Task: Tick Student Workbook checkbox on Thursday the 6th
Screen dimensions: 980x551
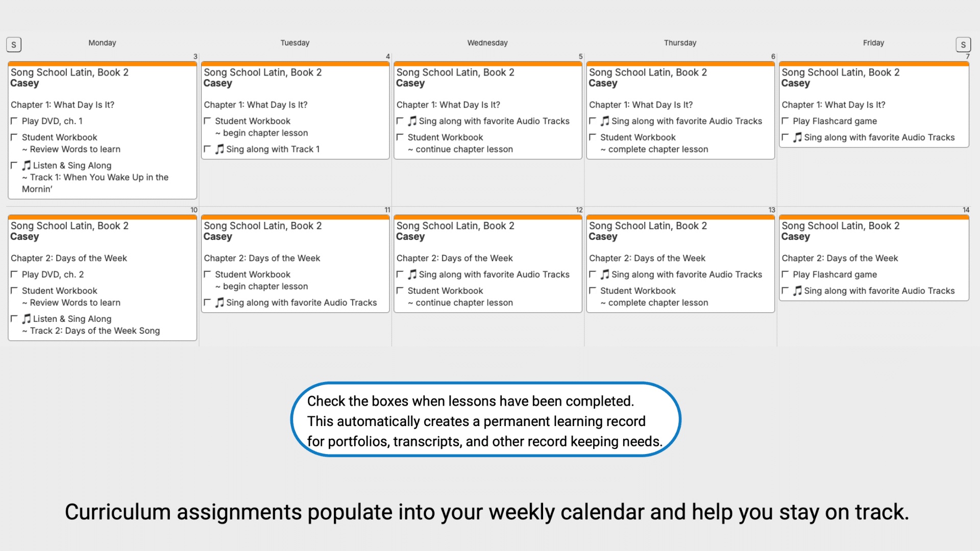Action: coord(593,137)
